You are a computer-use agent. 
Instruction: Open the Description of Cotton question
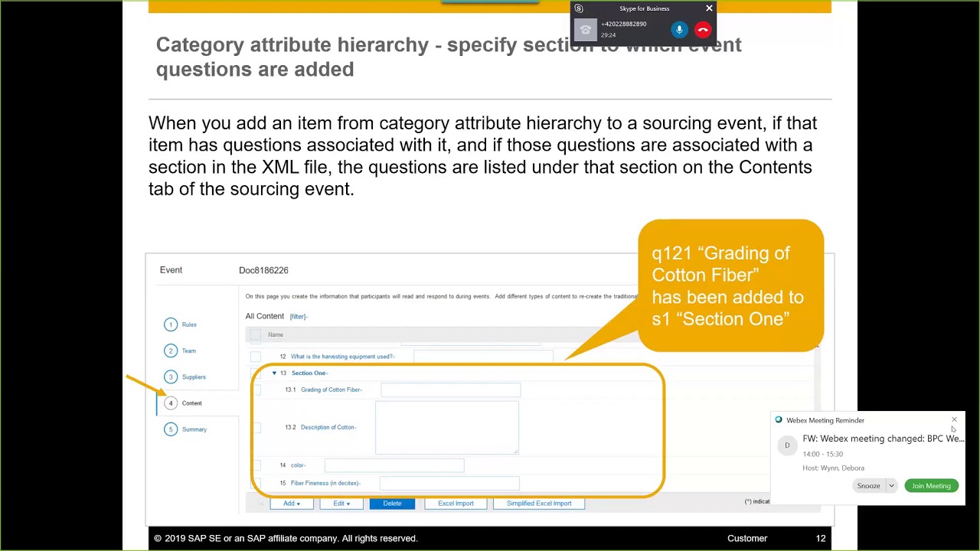tap(328, 427)
